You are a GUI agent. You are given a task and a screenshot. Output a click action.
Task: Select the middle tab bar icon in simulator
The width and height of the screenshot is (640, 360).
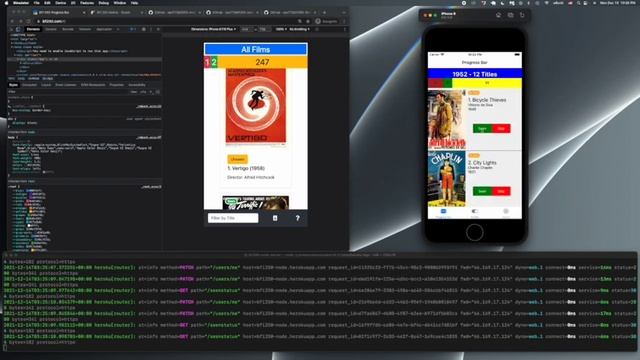pyautogui.click(x=475, y=212)
